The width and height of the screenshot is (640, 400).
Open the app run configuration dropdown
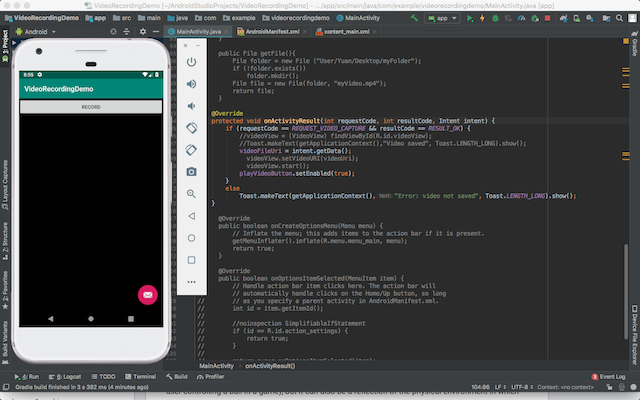442,18
